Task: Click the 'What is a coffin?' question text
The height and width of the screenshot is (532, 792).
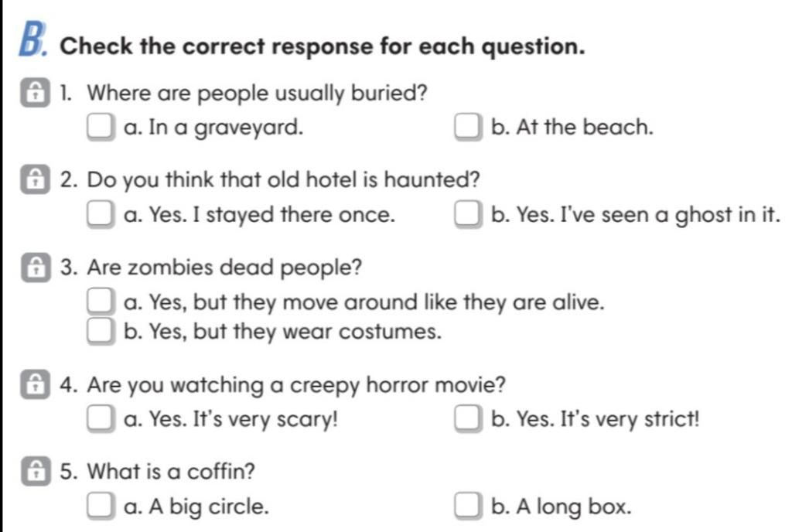Action: (x=171, y=472)
